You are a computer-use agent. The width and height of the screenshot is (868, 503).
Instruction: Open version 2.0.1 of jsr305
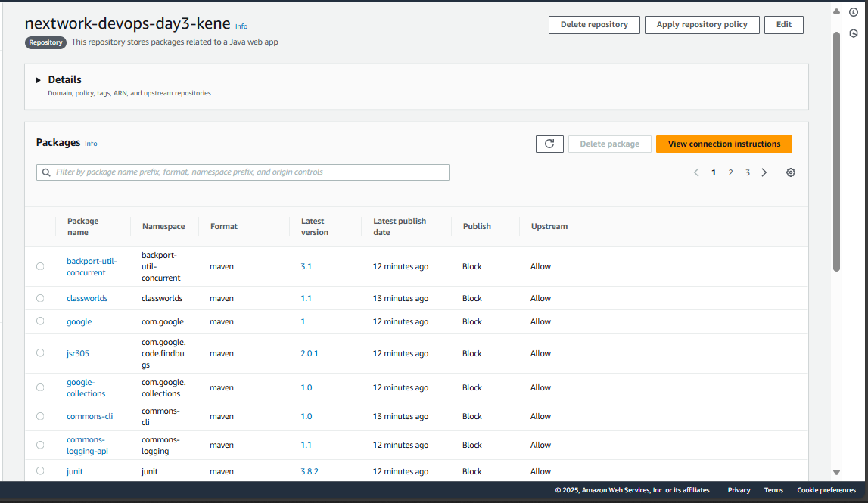[310, 353]
